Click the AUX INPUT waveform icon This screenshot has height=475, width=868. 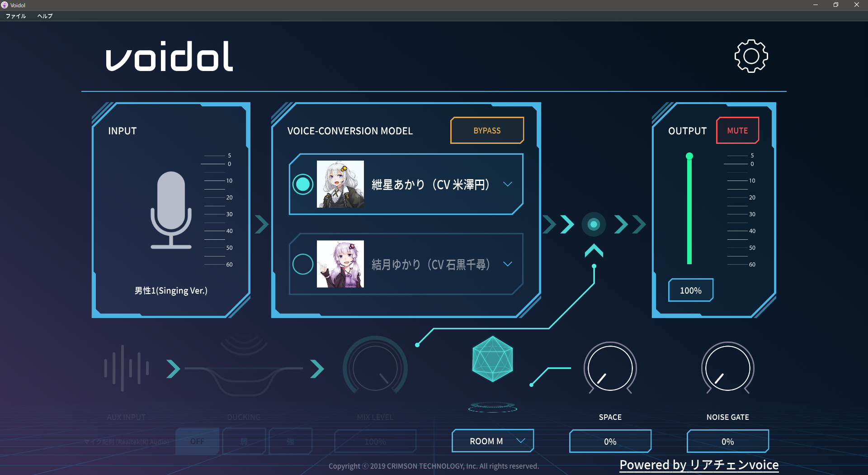click(126, 368)
